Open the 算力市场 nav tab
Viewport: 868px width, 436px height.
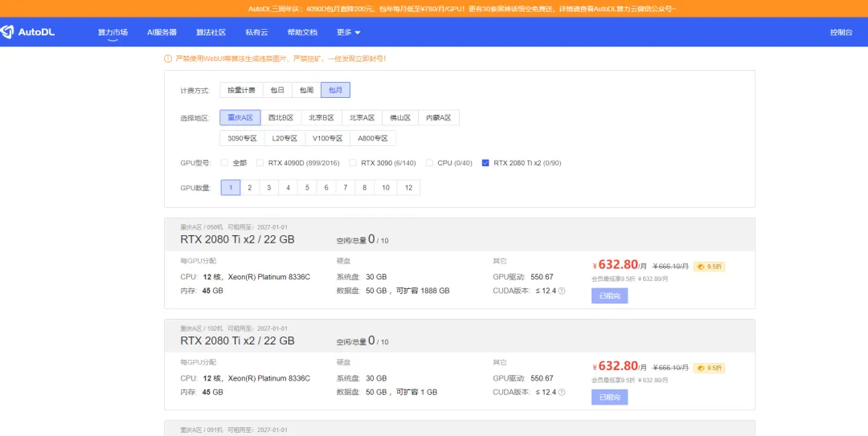click(x=113, y=32)
